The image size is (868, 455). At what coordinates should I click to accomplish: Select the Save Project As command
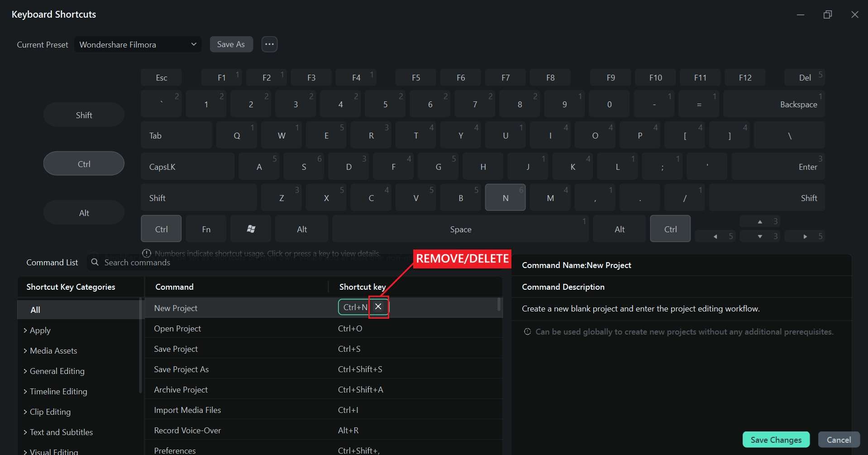tap(324, 369)
